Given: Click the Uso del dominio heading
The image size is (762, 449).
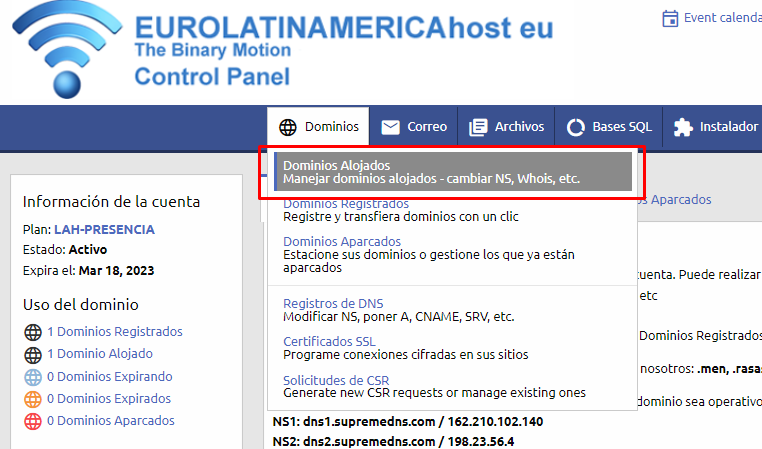Looking at the screenshot, I should [81, 305].
